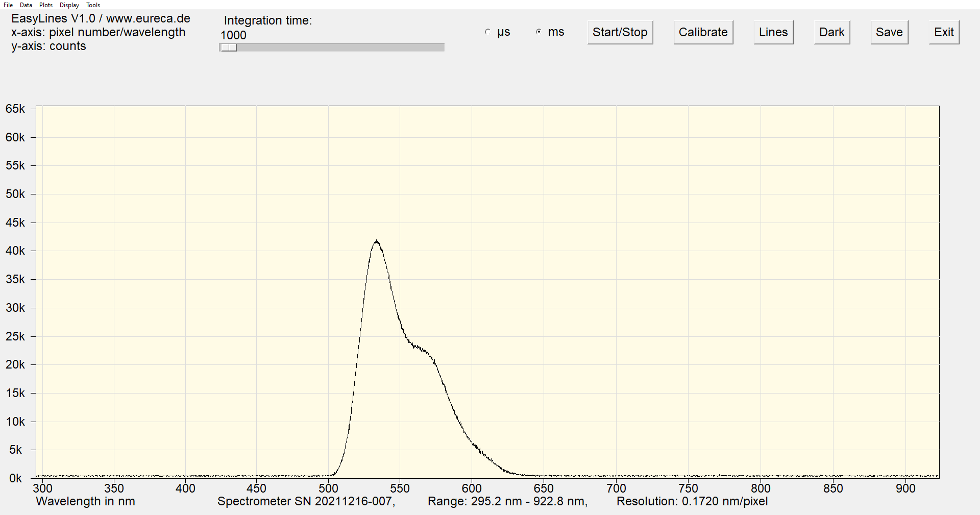Select the ms time unit radio button
Screen dimensions: 980x515
[538, 32]
